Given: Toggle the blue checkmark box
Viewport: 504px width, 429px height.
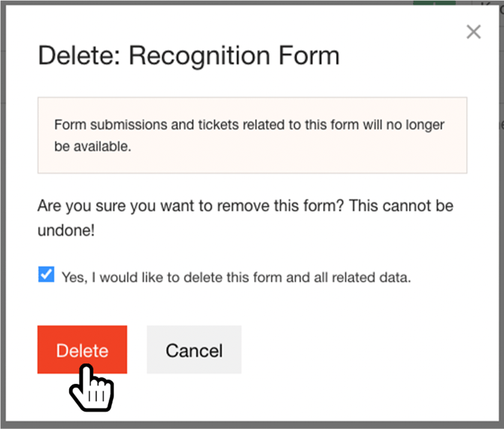Looking at the screenshot, I should pyautogui.click(x=46, y=275).
